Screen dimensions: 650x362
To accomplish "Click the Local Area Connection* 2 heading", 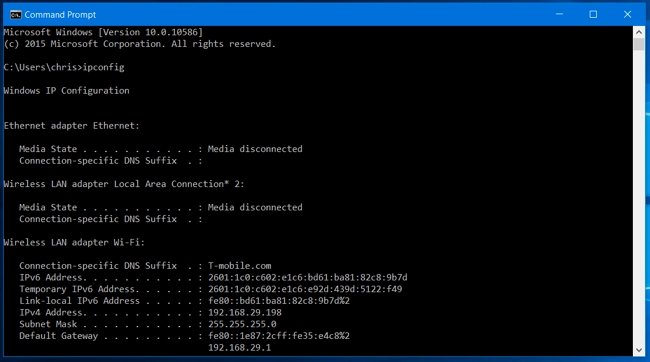I will (x=124, y=184).
